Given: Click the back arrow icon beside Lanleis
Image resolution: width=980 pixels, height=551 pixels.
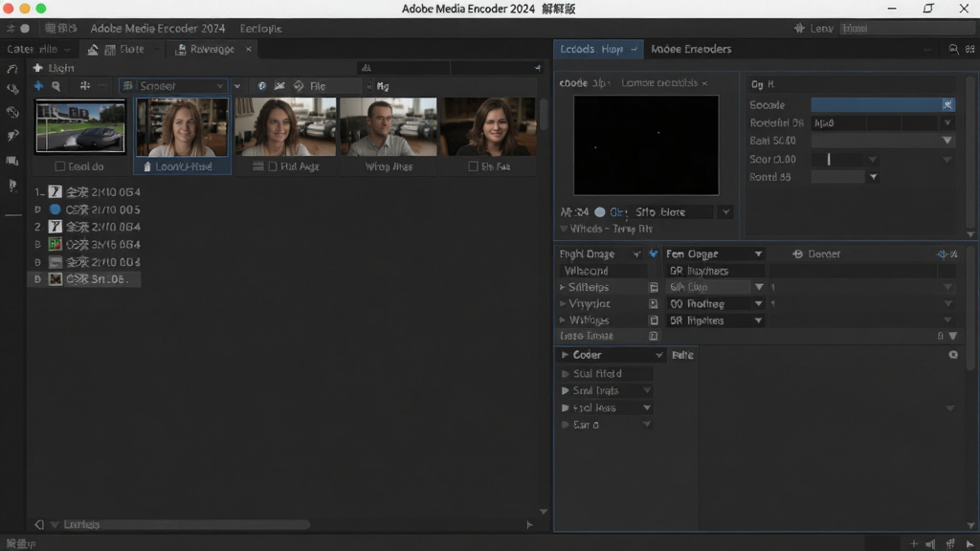Looking at the screenshot, I should (38, 524).
